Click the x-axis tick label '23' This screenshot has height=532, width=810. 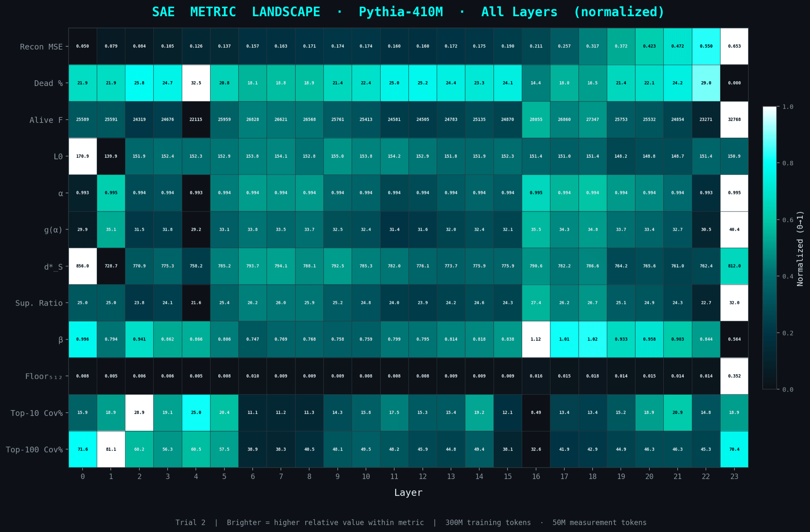pyautogui.click(x=734, y=477)
